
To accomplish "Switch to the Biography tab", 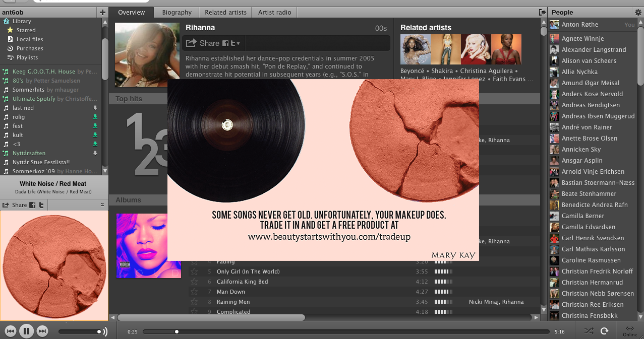I will click(177, 12).
